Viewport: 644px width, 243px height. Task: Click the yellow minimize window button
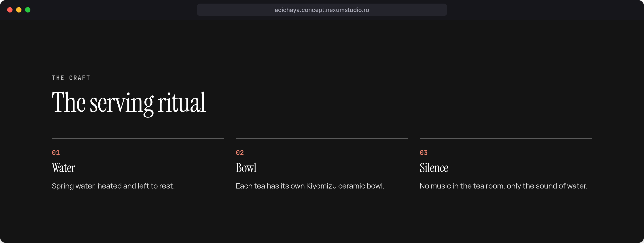pyautogui.click(x=19, y=10)
